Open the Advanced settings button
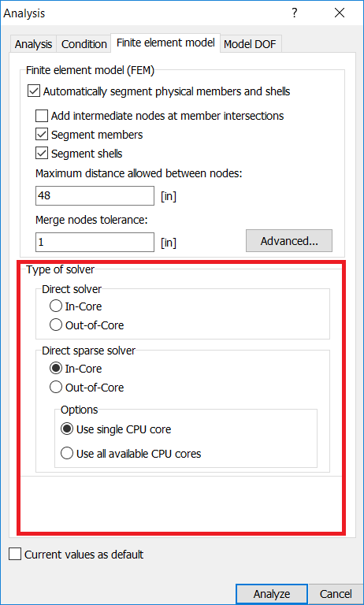The width and height of the screenshot is (364, 605). pyautogui.click(x=289, y=241)
